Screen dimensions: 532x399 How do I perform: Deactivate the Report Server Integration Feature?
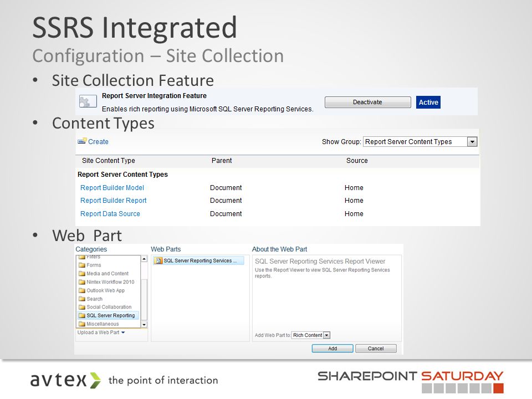click(x=368, y=102)
